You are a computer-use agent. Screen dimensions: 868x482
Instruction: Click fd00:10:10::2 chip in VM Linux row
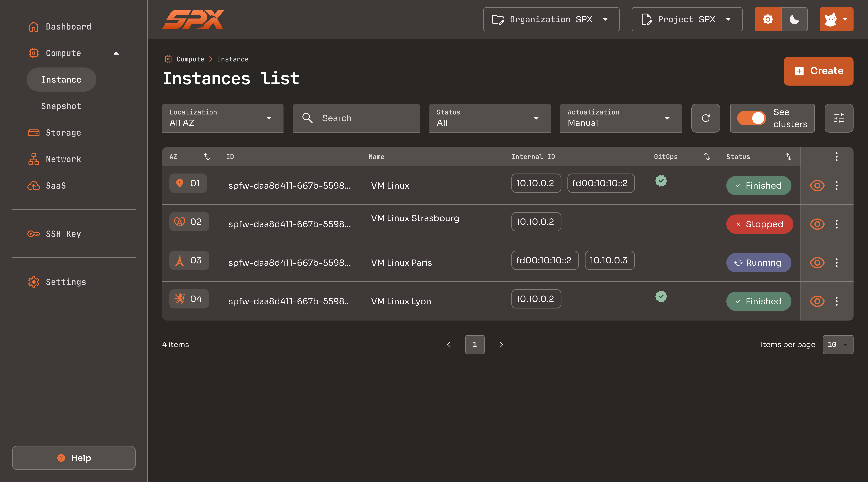pyautogui.click(x=601, y=183)
